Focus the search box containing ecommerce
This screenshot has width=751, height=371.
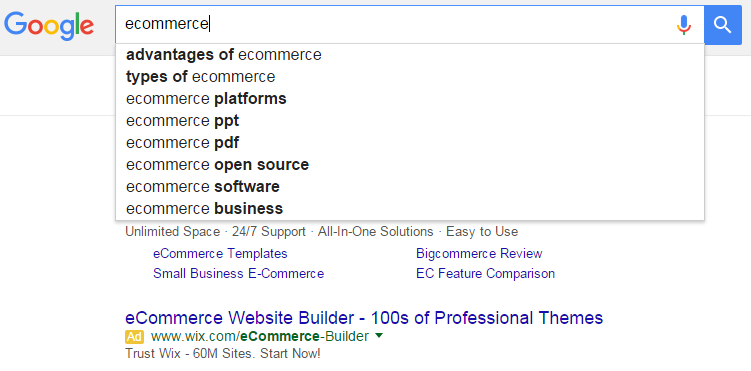click(x=393, y=24)
